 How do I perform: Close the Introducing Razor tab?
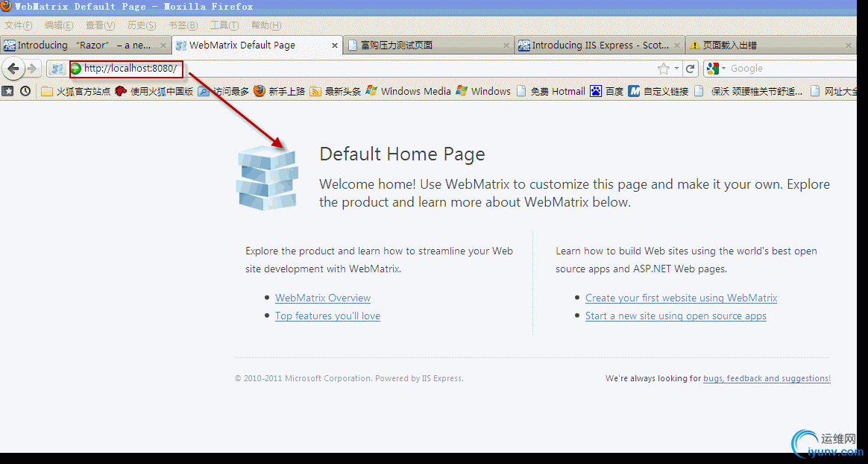tap(163, 46)
